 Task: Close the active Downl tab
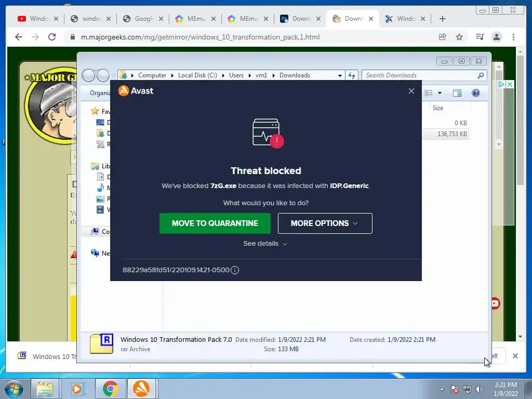pos(371,19)
